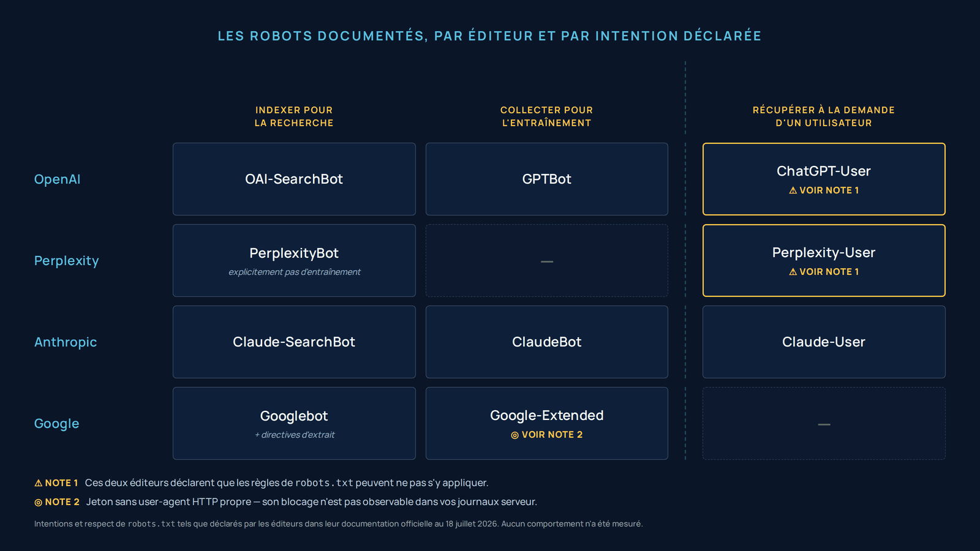Click the Note 2 footnote sentence
The width and height of the screenshot is (980, 551).
pyautogui.click(x=312, y=502)
